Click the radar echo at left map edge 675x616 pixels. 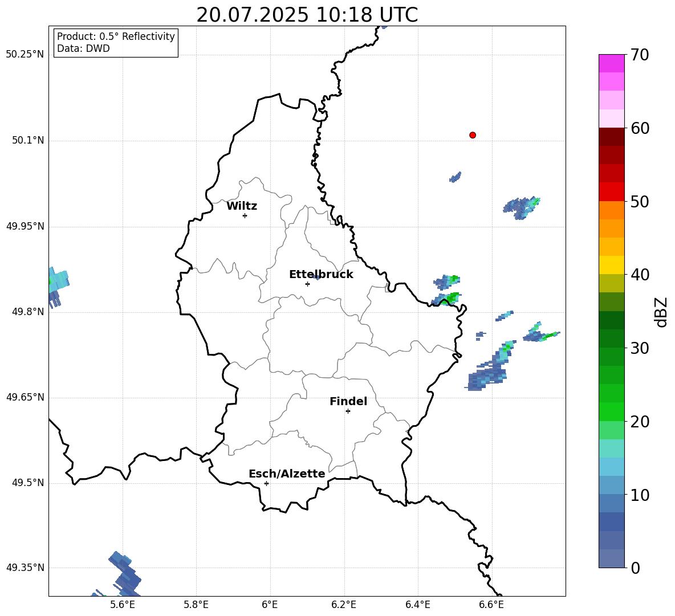[x=58, y=287]
